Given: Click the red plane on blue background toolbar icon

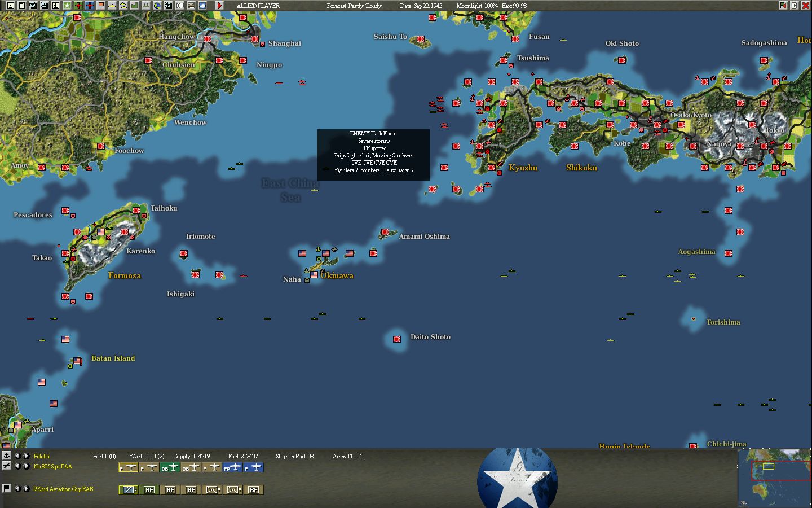Looking at the screenshot, I should click(x=90, y=6).
